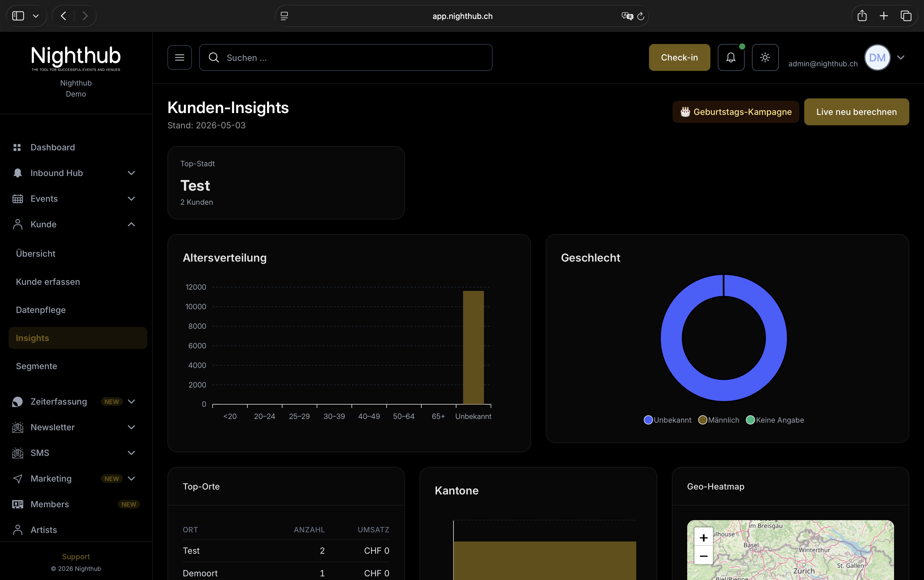
Task: Start the Geburtstags-Kampagne
Action: pos(736,112)
